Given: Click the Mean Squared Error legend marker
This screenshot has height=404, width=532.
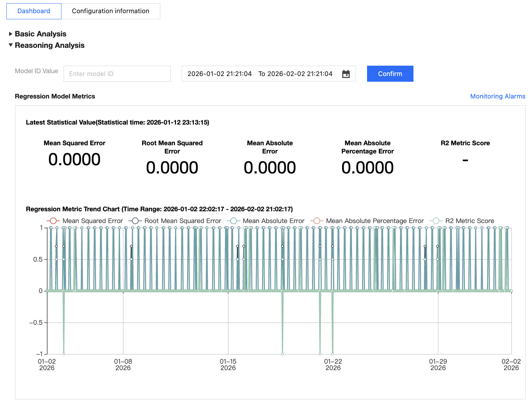Looking at the screenshot, I should [53, 221].
